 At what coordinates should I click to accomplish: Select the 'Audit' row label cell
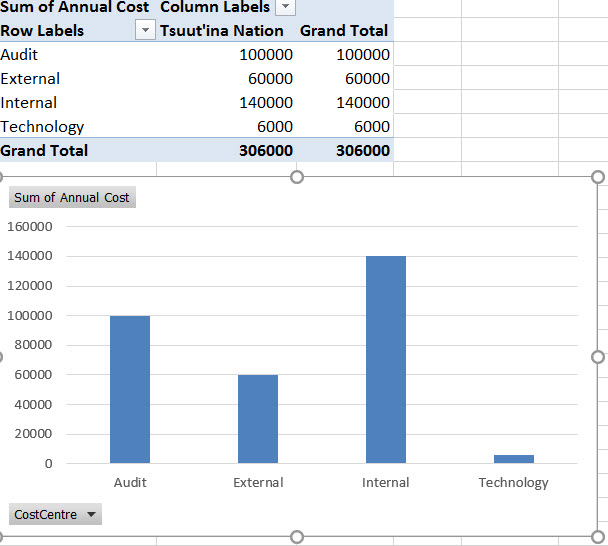point(78,54)
